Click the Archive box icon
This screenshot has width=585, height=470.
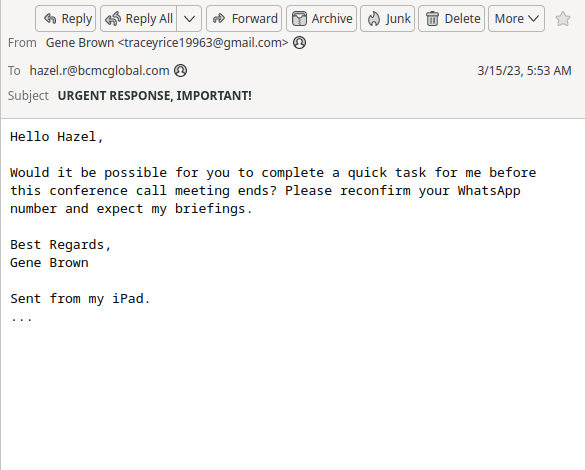(299, 18)
